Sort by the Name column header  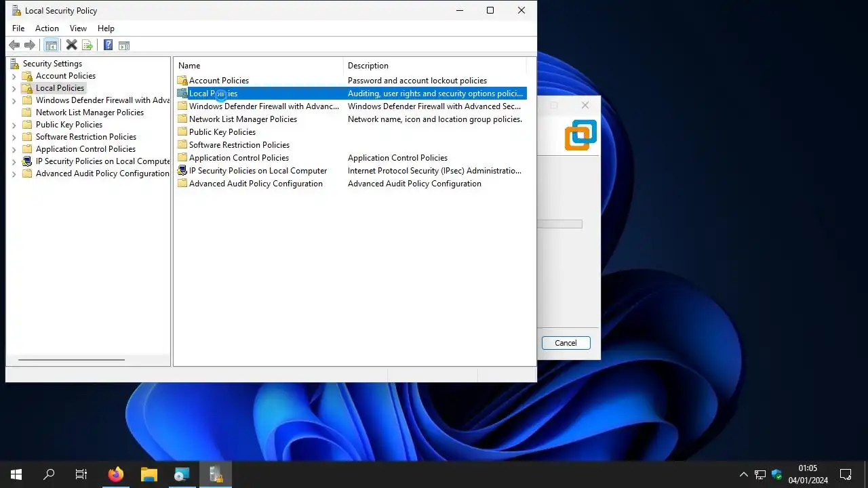pos(259,66)
